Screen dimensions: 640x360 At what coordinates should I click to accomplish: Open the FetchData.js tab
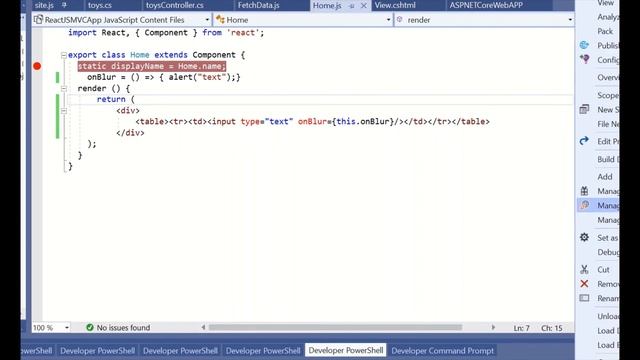pos(258,5)
